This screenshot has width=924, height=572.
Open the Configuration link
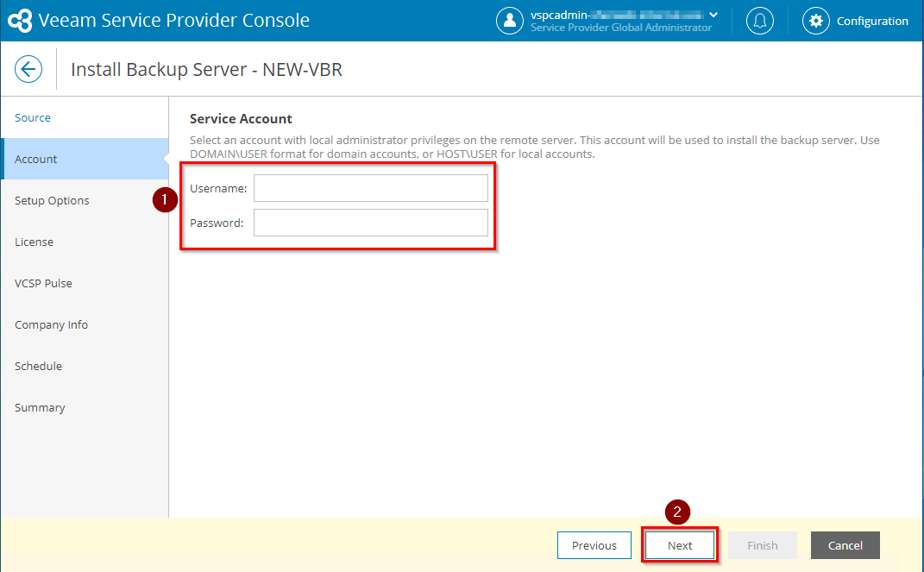pyautogui.click(x=872, y=22)
